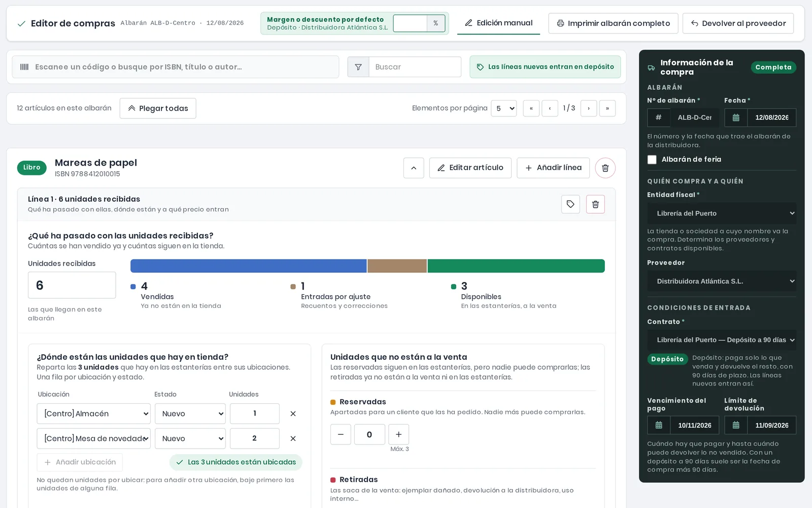This screenshot has height=508, width=812.
Task: Toggle 'Las líneas nuevas entran en depósito'
Action: click(x=545, y=67)
